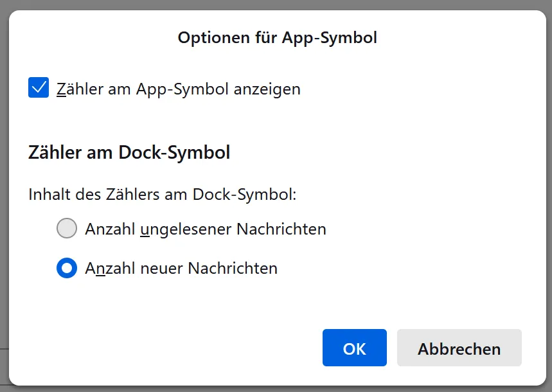Click the 'Inhalt des Zählers am Dock-Symbol:' label
552x392 pixels.
point(163,195)
